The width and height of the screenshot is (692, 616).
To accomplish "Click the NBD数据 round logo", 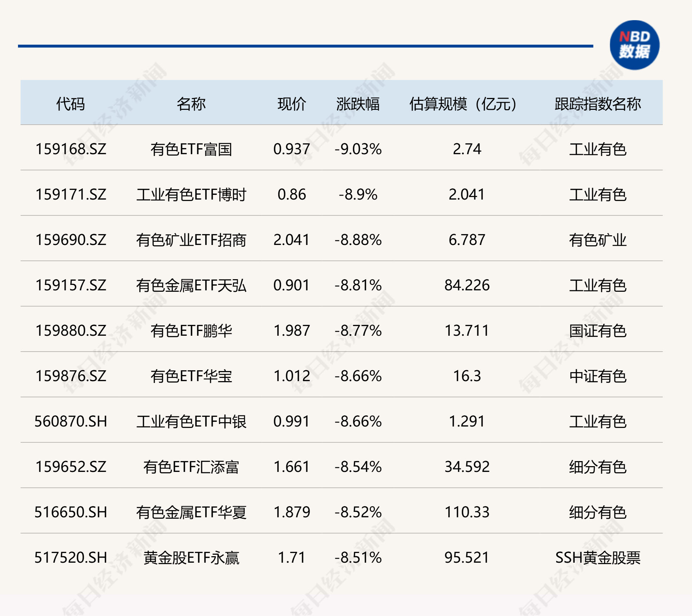I will 634,45.
